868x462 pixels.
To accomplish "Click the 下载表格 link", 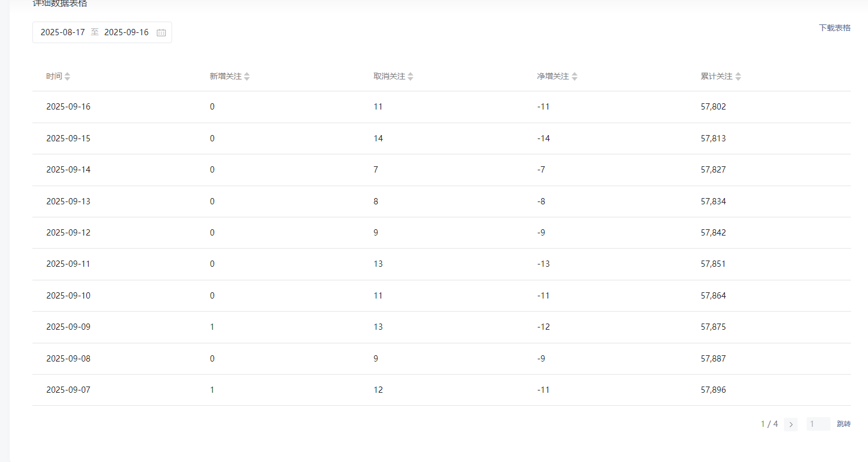I will coord(834,28).
